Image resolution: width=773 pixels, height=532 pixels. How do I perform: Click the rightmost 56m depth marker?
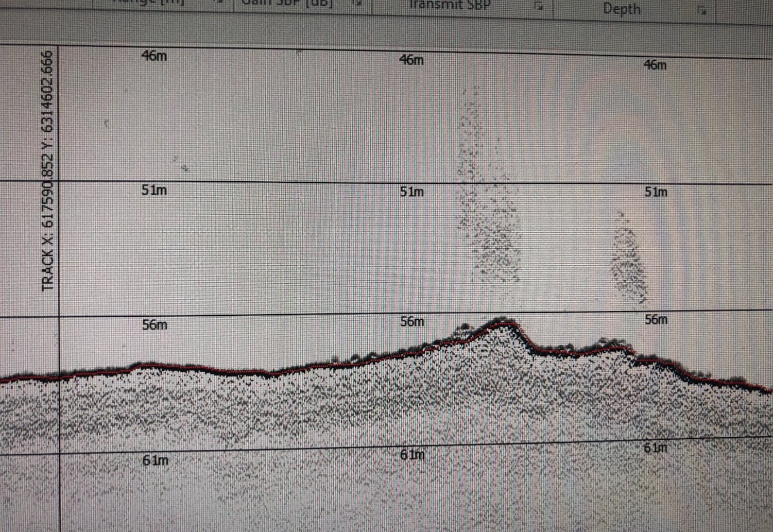click(x=656, y=319)
